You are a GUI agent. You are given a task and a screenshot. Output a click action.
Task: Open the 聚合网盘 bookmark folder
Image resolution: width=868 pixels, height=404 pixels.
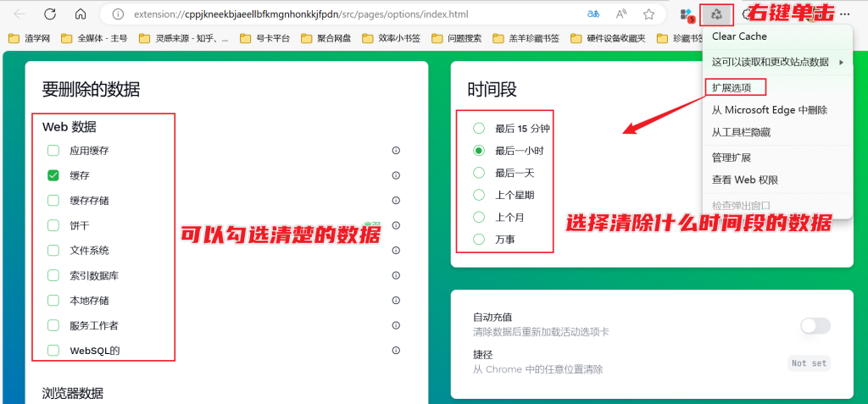(326, 39)
